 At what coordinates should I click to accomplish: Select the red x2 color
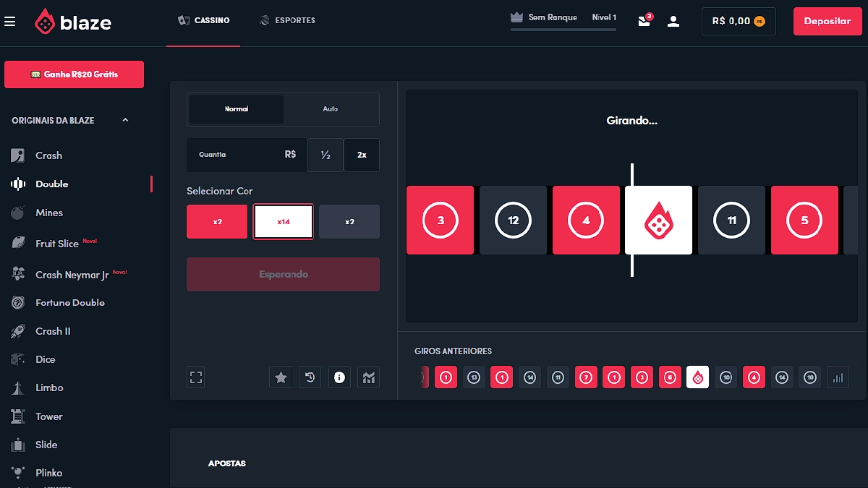coord(217,221)
